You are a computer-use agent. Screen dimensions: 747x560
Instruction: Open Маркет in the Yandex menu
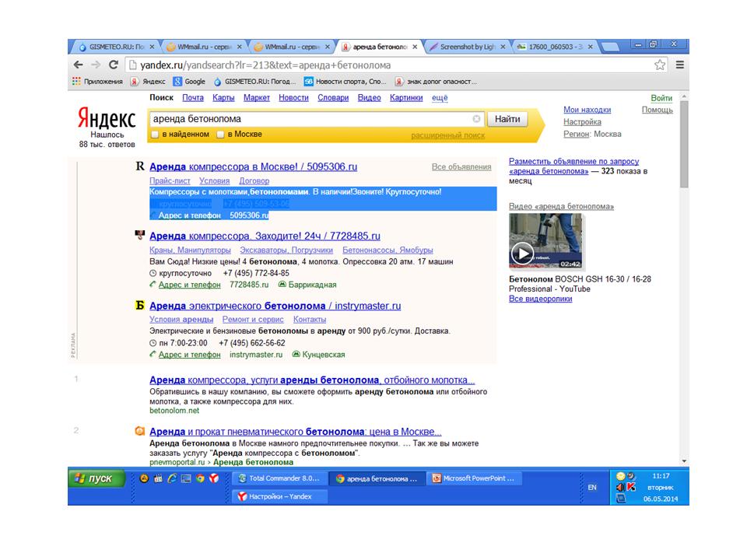point(257,98)
